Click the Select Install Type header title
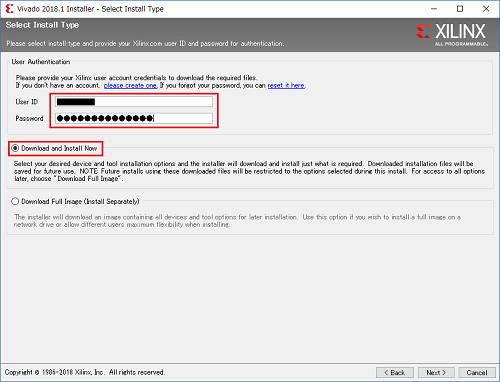 click(x=42, y=25)
